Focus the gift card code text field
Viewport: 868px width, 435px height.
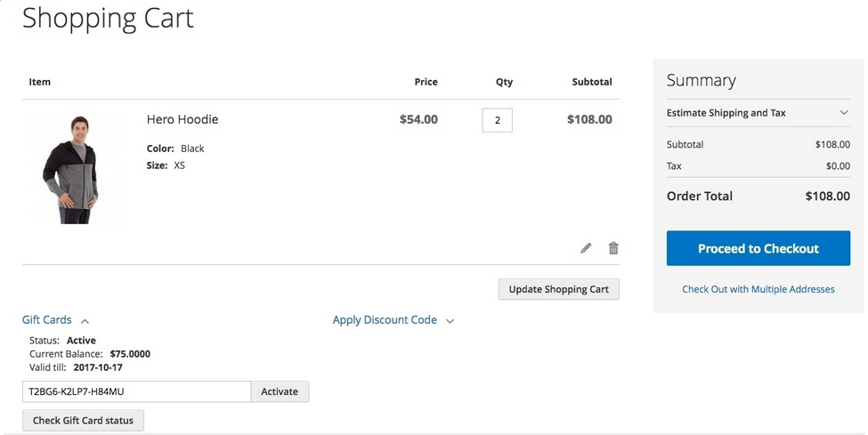136,391
